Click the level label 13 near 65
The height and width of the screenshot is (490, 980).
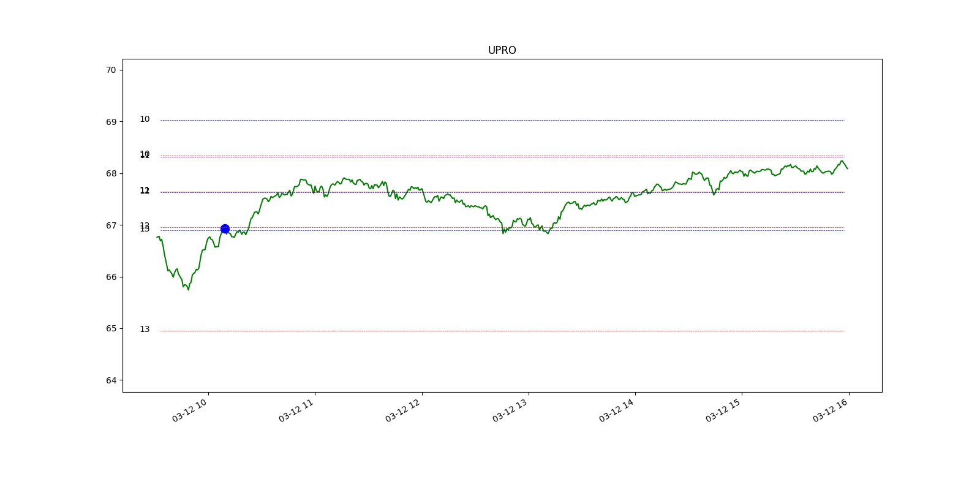[x=145, y=329]
